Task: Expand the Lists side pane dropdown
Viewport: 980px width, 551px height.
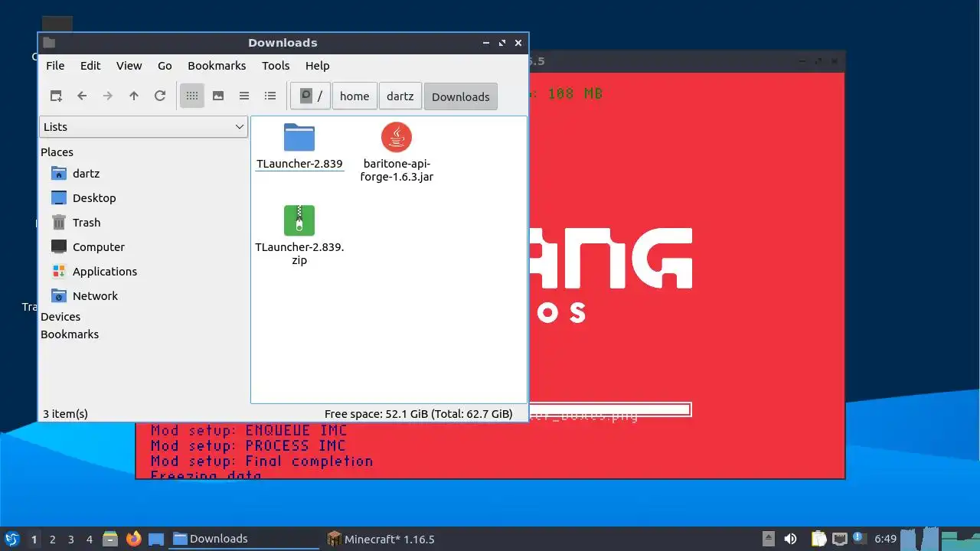Action: pyautogui.click(x=144, y=127)
